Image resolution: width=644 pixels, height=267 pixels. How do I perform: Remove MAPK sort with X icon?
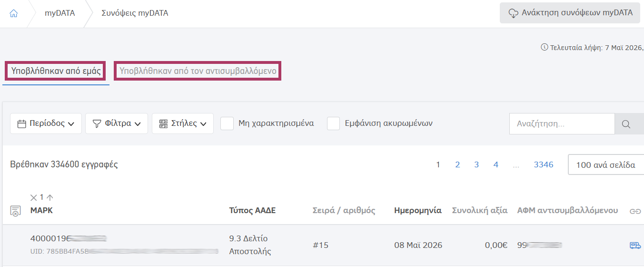[33, 197]
